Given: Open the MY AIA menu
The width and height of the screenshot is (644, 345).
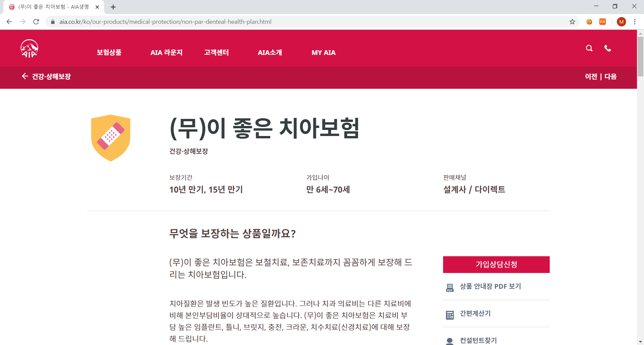Looking at the screenshot, I should 323,53.
